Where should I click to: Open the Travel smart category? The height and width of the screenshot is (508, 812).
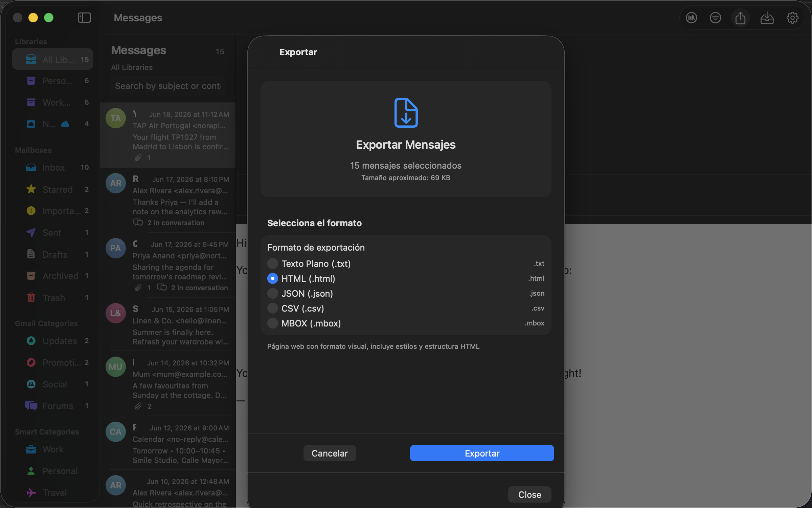(53, 492)
